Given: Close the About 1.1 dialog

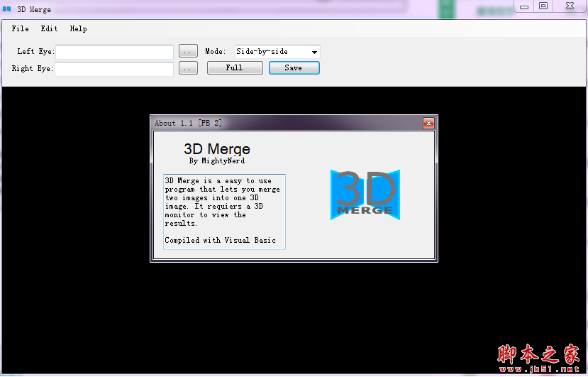Looking at the screenshot, I should point(428,123).
